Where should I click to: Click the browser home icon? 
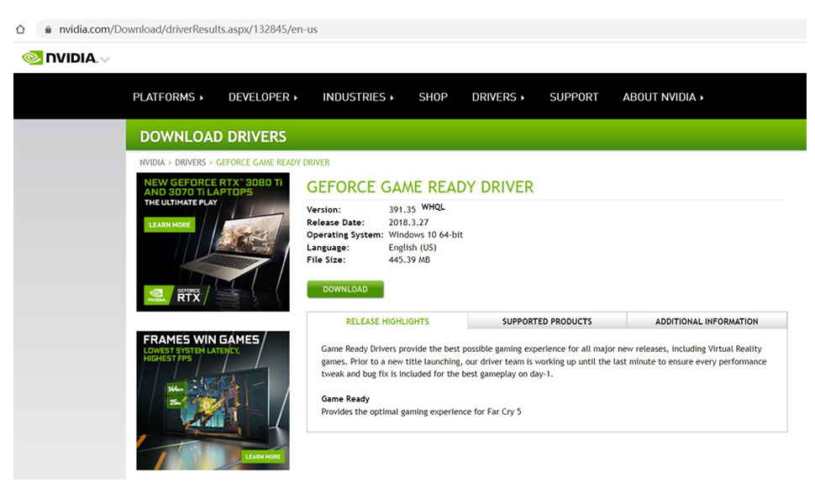point(20,29)
